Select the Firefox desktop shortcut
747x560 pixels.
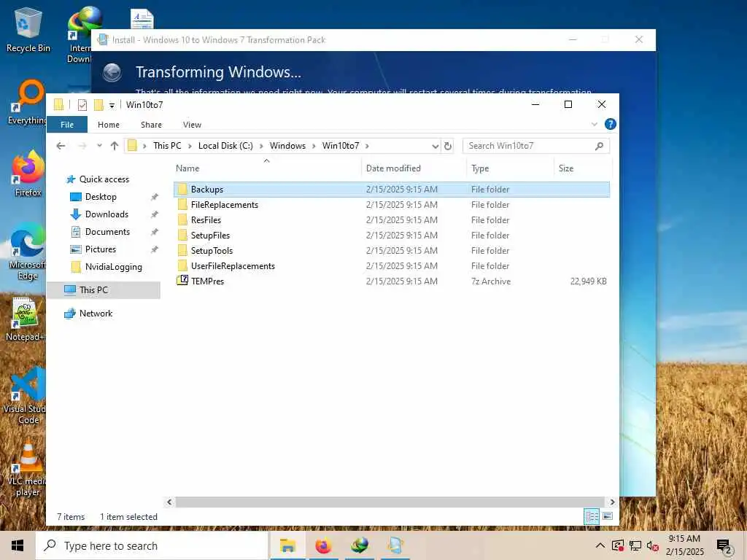[28, 174]
